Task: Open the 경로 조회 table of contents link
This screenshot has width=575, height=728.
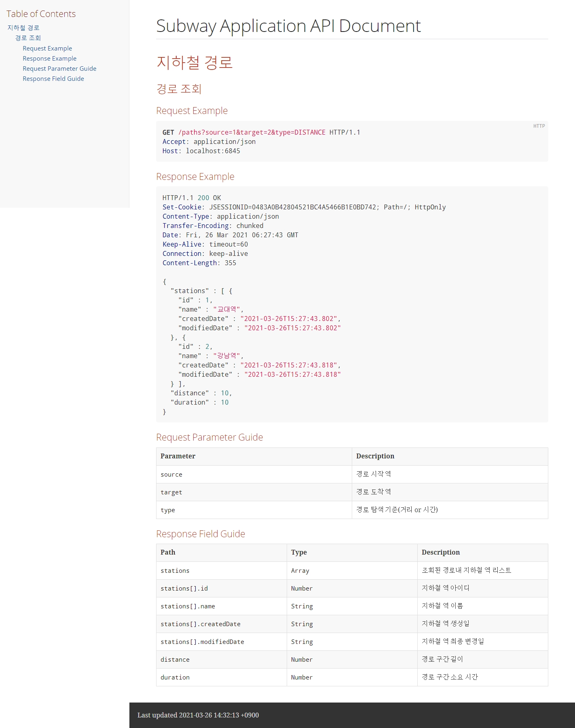Action: (28, 38)
